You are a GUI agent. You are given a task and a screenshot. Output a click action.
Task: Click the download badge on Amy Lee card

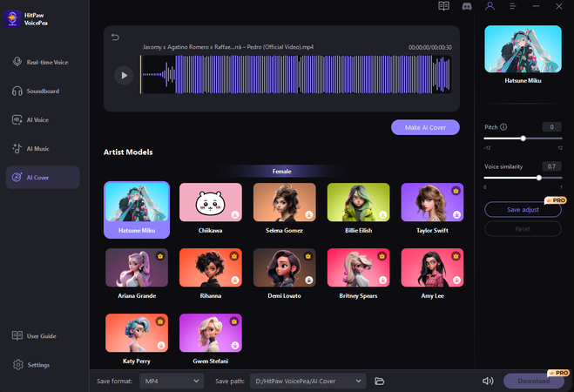tap(457, 280)
